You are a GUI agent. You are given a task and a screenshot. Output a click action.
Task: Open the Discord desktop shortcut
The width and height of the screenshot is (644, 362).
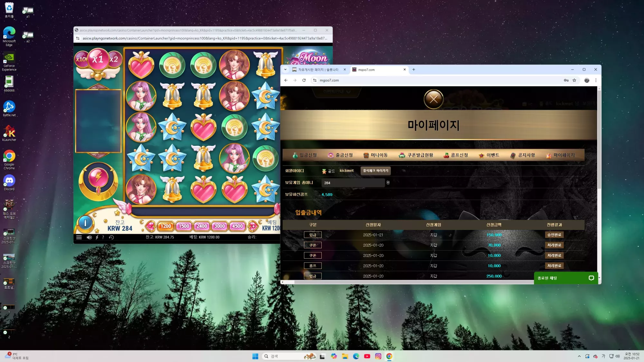click(x=9, y=183)
